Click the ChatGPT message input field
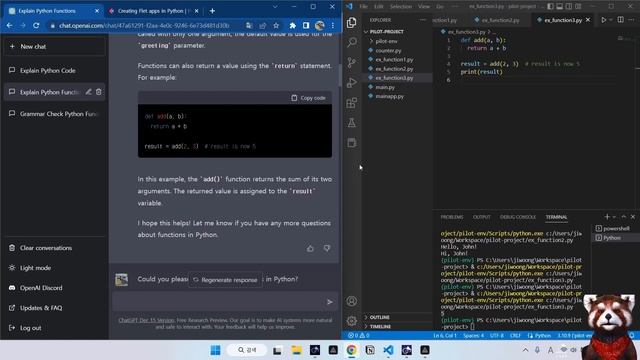Viewport: 640px width, 360px height. click(225, 302)
